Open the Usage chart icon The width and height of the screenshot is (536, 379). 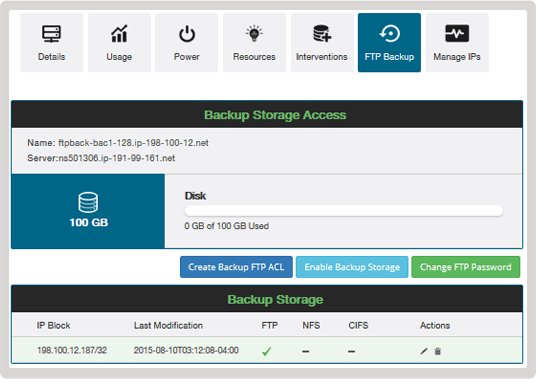click(119, 33)
